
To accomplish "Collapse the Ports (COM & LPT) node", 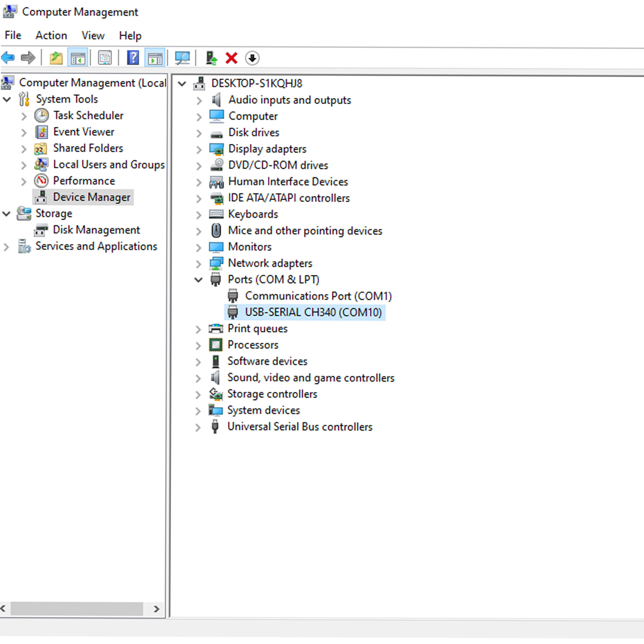I will click(x=198, y=280).
